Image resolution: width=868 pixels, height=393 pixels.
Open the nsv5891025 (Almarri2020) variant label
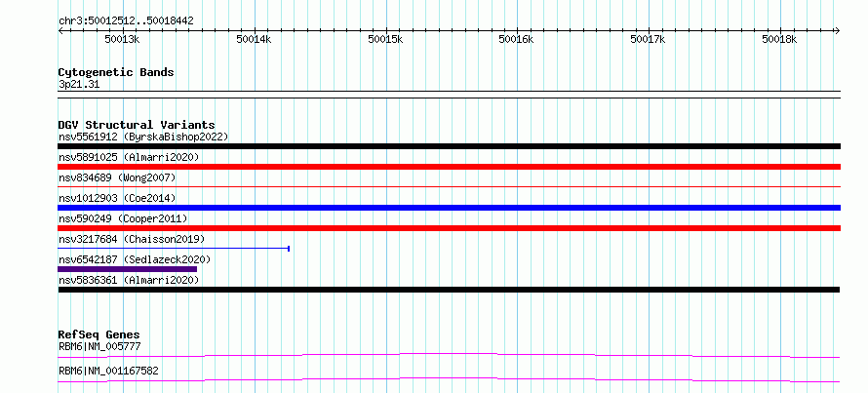coord(129,157)
